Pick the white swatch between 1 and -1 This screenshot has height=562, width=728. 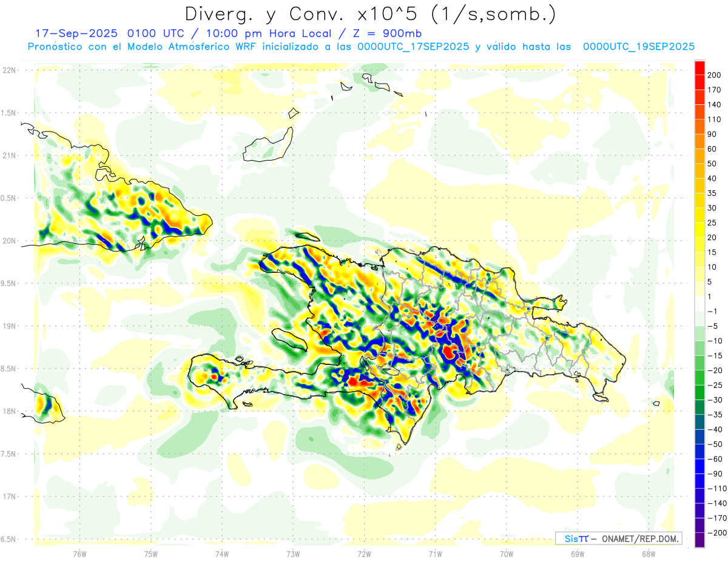[x=699, y=304]
